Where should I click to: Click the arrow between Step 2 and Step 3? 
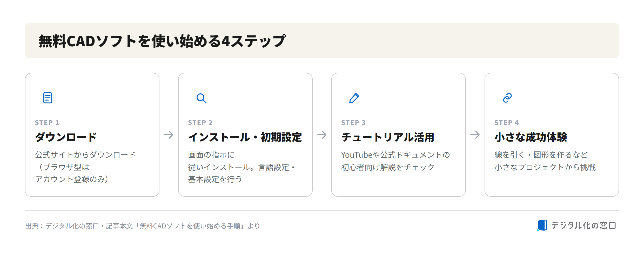tap(322, 135)
